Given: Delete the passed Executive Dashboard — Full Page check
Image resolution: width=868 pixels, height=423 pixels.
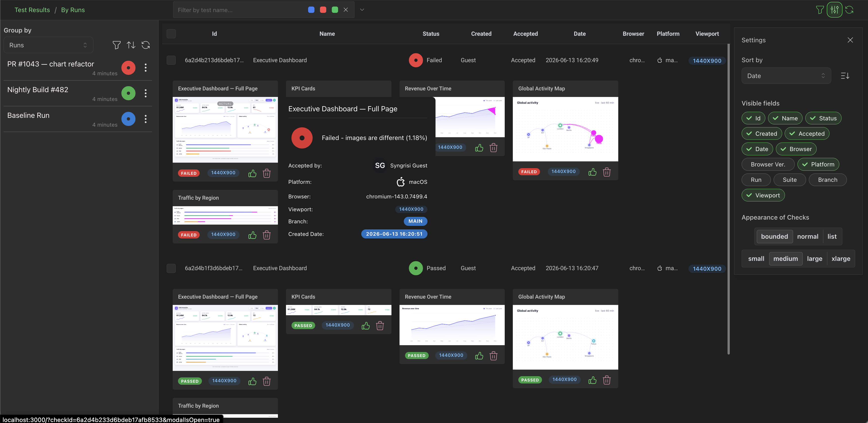Looking at the screenshot, I should pos(267,381).
